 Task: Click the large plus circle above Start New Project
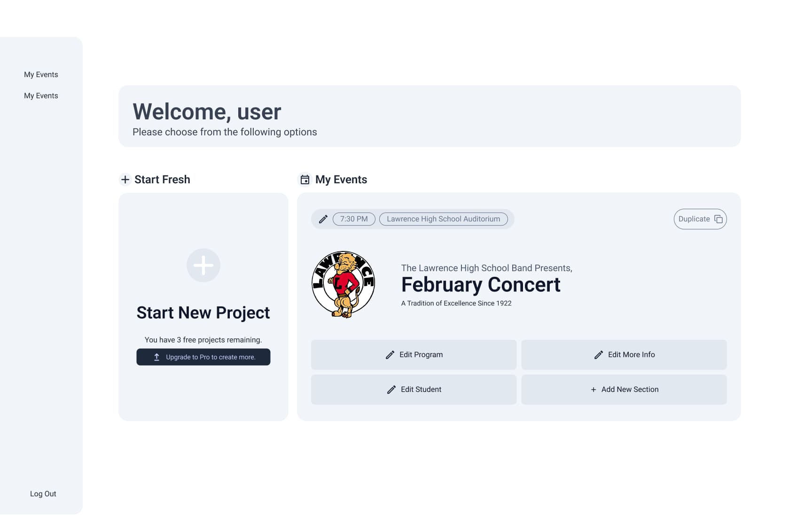[203, 265]
